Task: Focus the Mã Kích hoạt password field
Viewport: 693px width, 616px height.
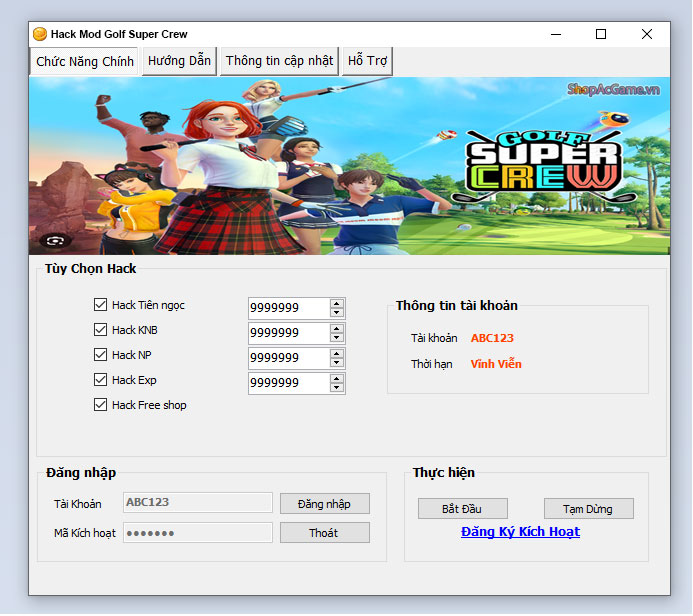Action: [x=198, y=533]
